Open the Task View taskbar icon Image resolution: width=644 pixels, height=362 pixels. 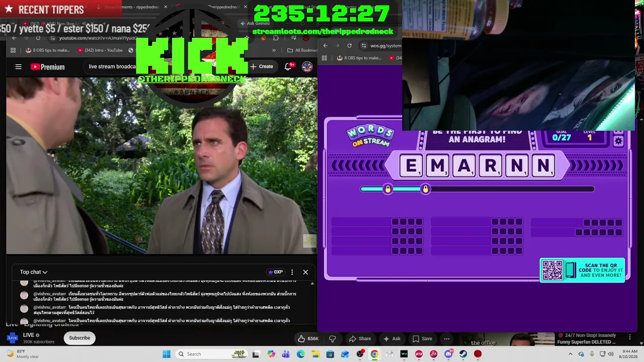[x=256, y=354]
